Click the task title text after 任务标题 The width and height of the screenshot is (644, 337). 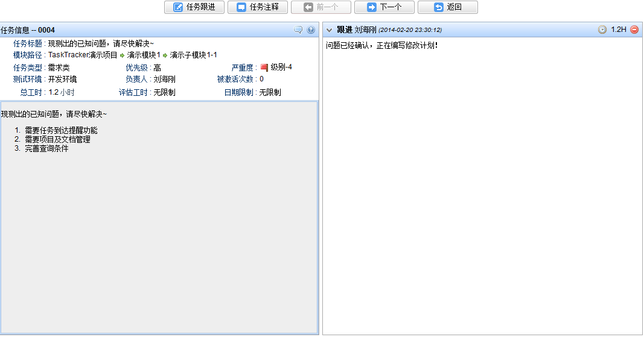click(x=101, y=43)
